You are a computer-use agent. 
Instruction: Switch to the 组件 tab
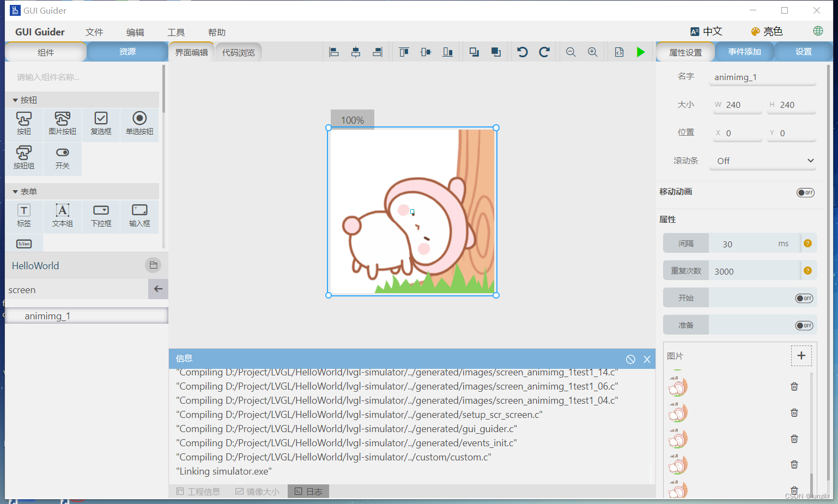pos(46,52)
